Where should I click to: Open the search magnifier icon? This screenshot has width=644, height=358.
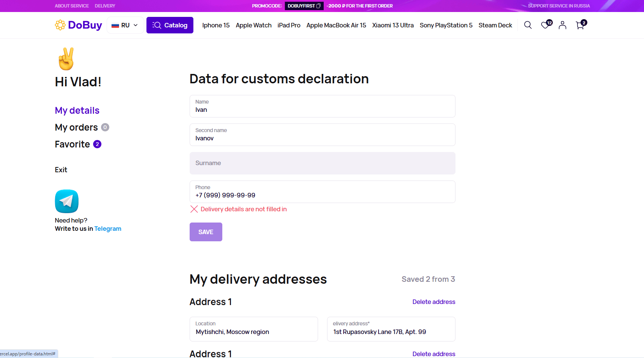(x=528, y=25)
